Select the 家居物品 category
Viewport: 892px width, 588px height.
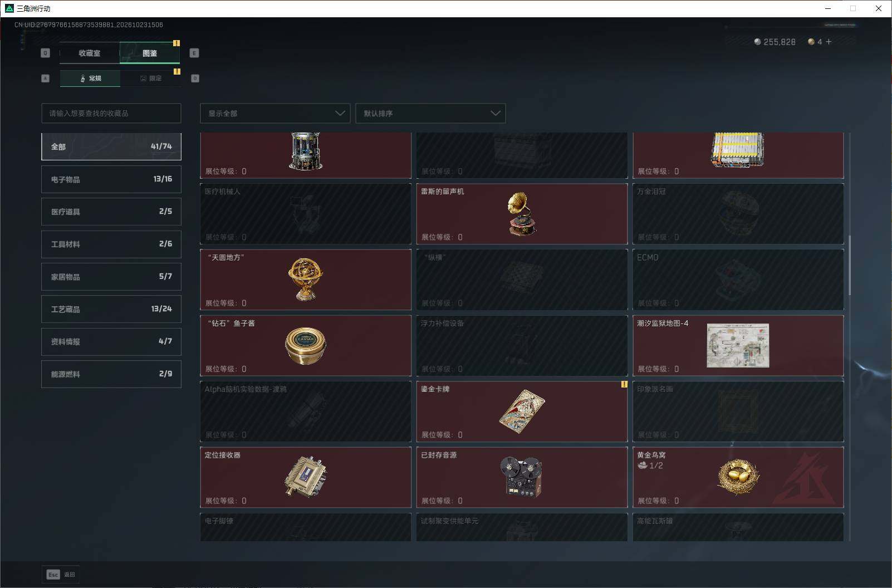(x=111, y=277)
